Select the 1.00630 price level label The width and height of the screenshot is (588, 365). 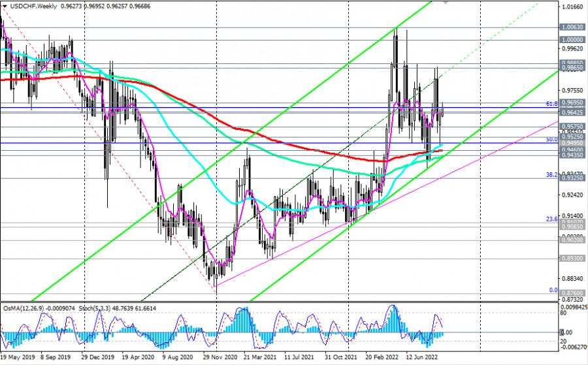(572, 27)
